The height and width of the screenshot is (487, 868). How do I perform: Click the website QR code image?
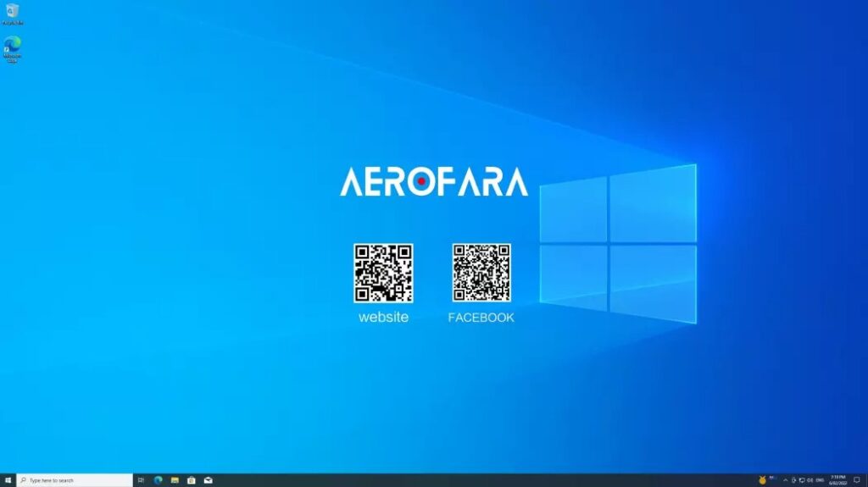[383, 273]
